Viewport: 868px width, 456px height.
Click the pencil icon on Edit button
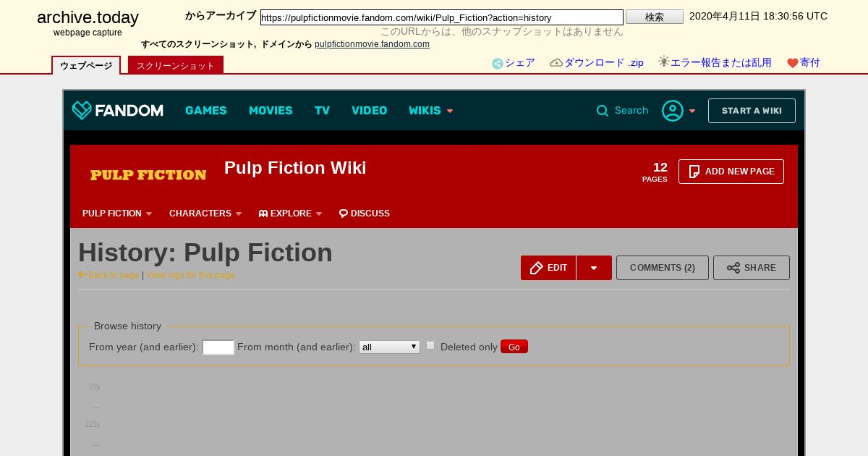pyautogui.click(x=537, y=268)
